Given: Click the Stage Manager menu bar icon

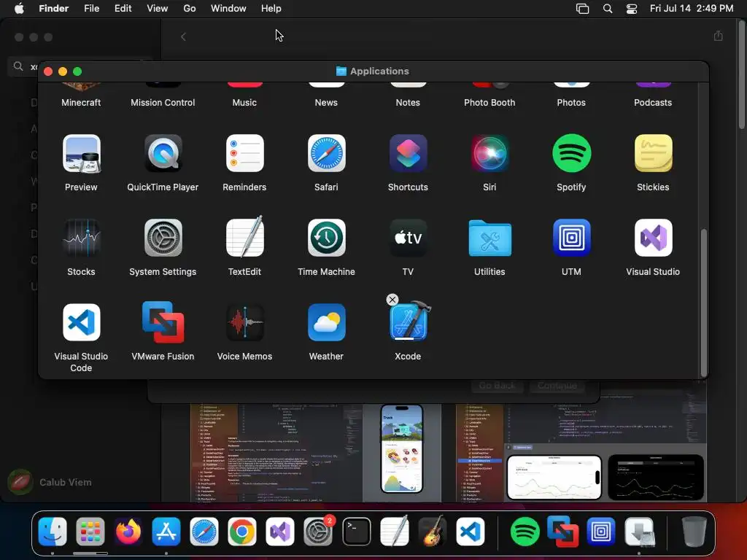Looking at the screenshot, I should pyautogui.click(x=582, y=9).
